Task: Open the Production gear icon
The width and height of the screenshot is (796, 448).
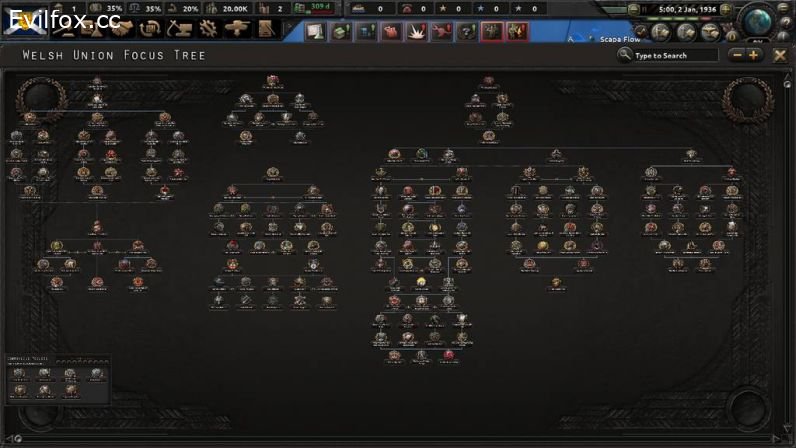Action: [209, 28]
